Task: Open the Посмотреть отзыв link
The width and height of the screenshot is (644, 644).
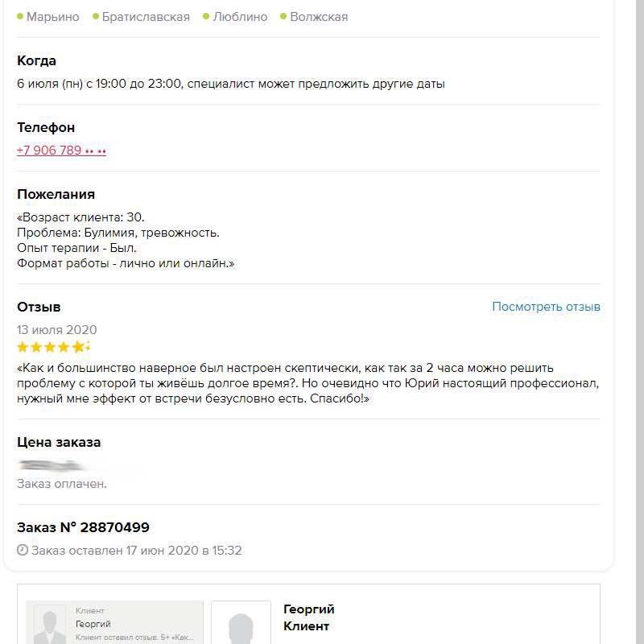Action: tap(546, 307)
